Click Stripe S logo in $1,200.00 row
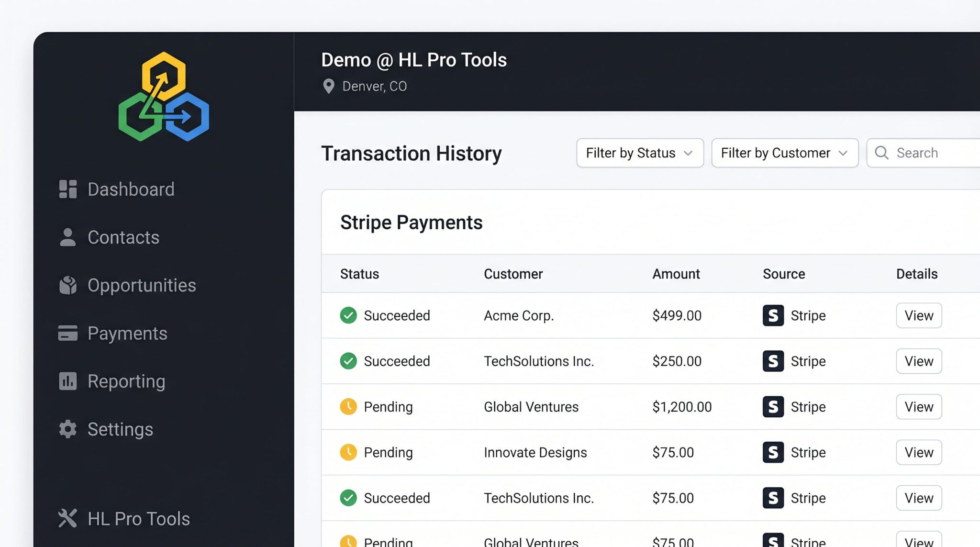980x547 pixels. pos(773,406)
